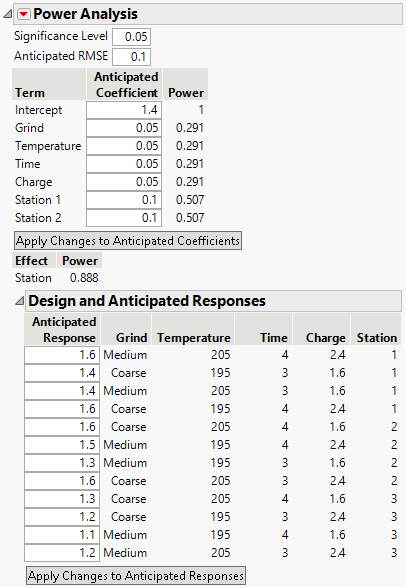Click the Anticipated RMSE label

pyautogui.click(x=61, y=56)
